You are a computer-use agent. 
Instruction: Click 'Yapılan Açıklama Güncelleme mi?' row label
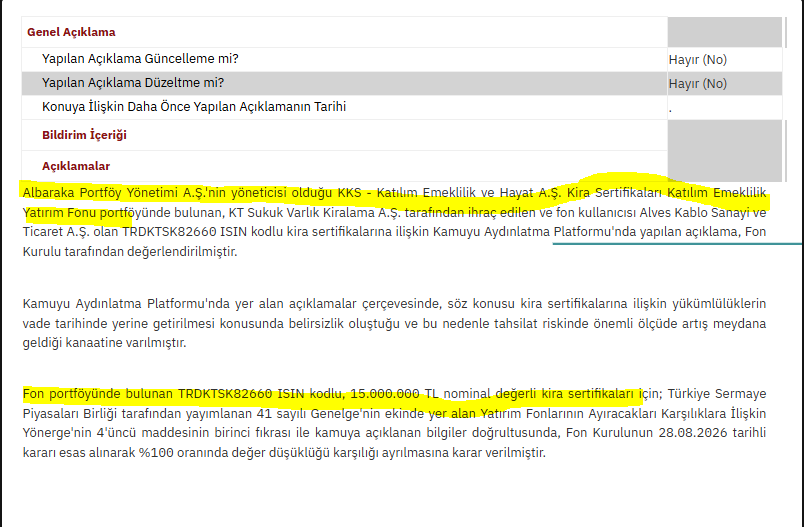(x=140, y=59)
